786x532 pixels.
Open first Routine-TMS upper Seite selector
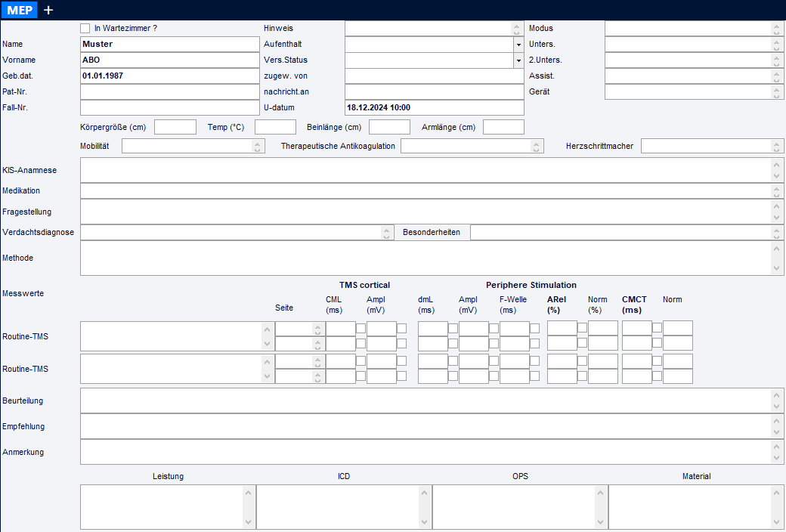coord(317,329)
